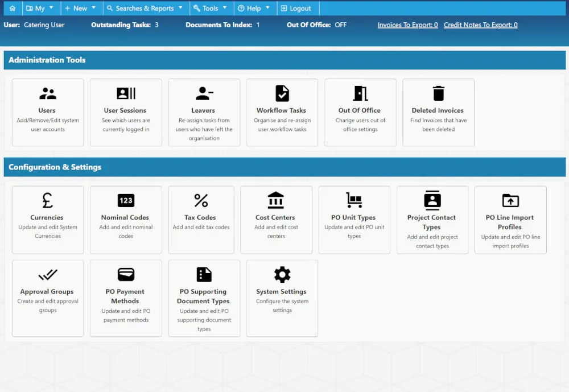Open the Credit Notes To Export link

[480, 24]
